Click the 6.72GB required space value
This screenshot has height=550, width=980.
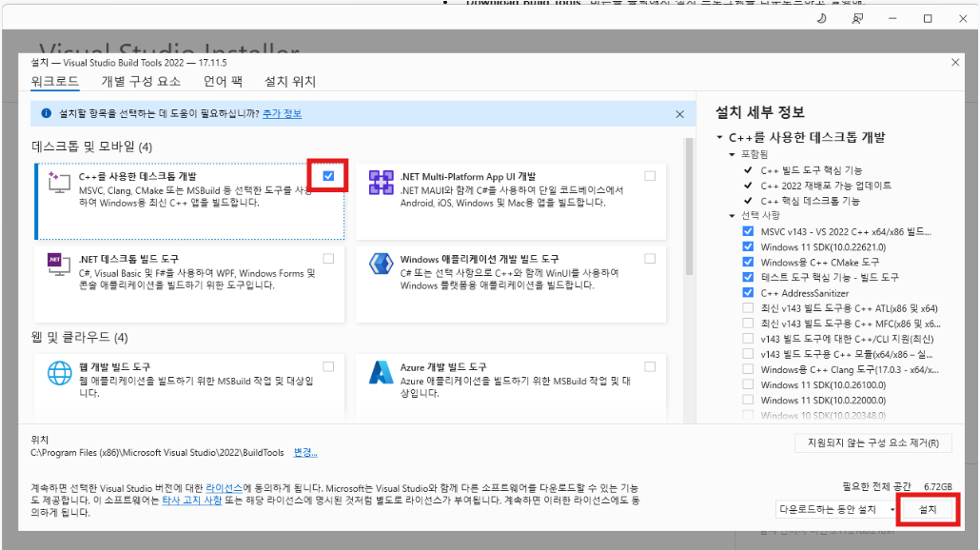[937, 487]
